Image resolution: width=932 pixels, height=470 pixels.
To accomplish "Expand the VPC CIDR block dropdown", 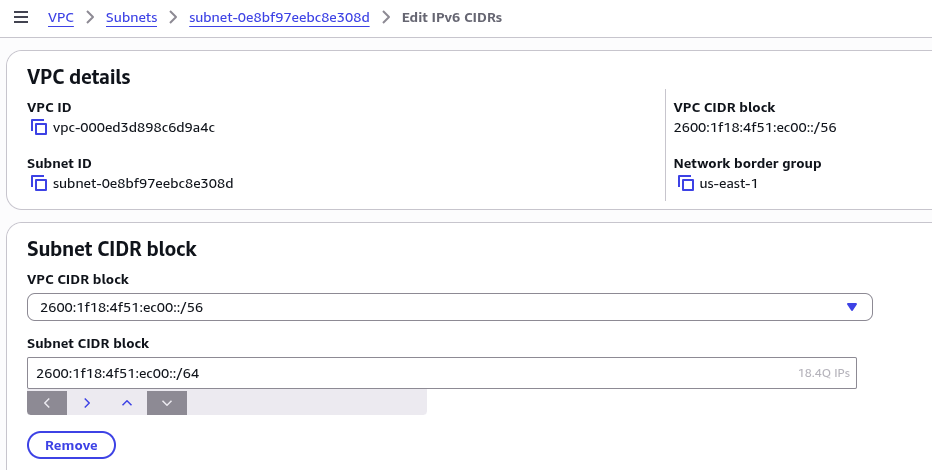I will click(449, 307).
